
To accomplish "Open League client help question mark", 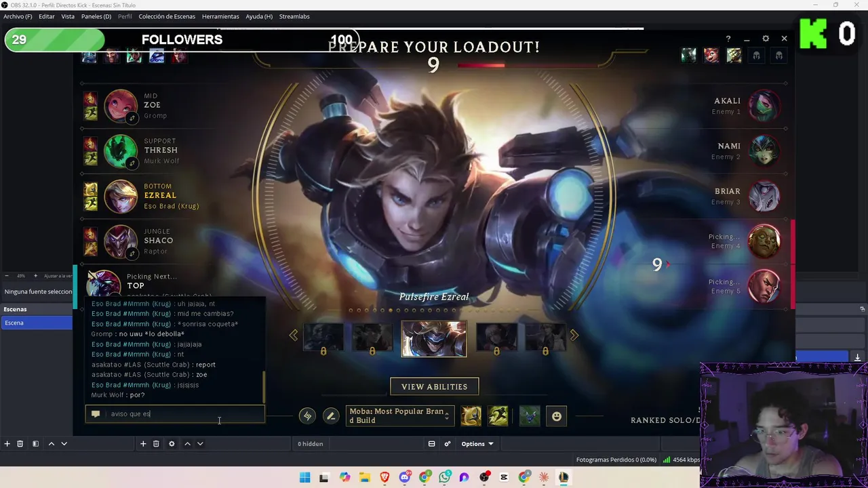I will tap(728, 39).
